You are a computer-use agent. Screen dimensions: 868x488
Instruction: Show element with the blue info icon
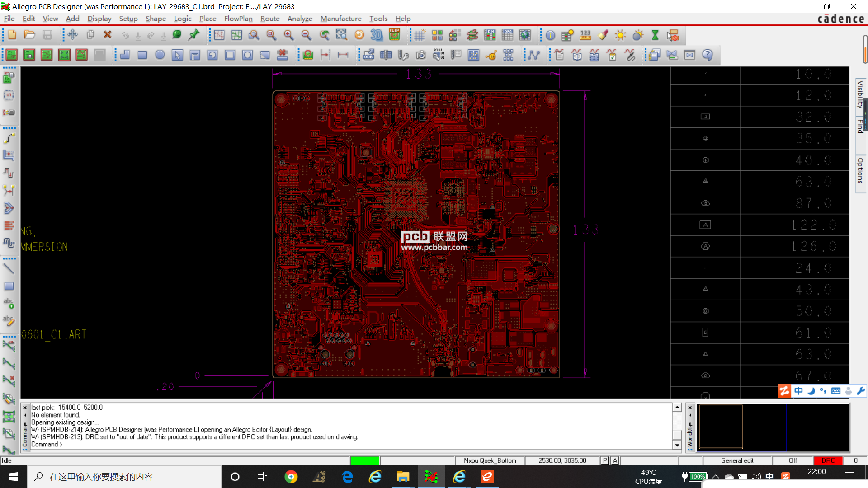[551, 35]
